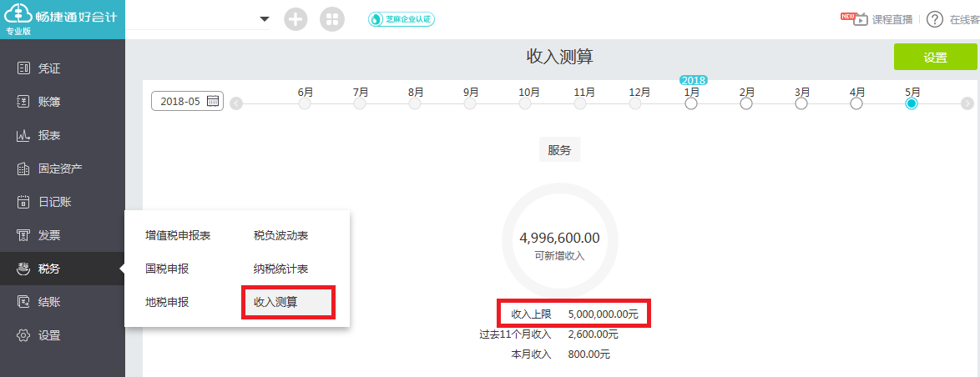Click the 芝麻企业认证 badge
The image size is (980, 377).
402,19
